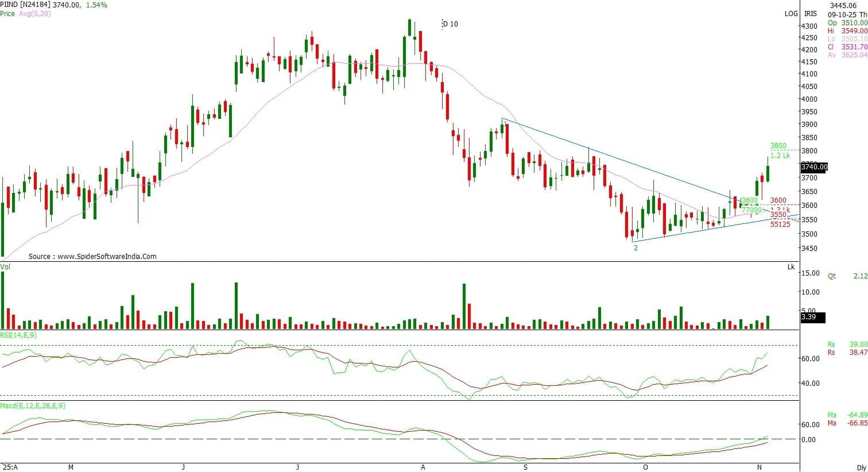The image size is (868, 472).
Task: Click the Dly timeframe label
Action: (861, 467)
